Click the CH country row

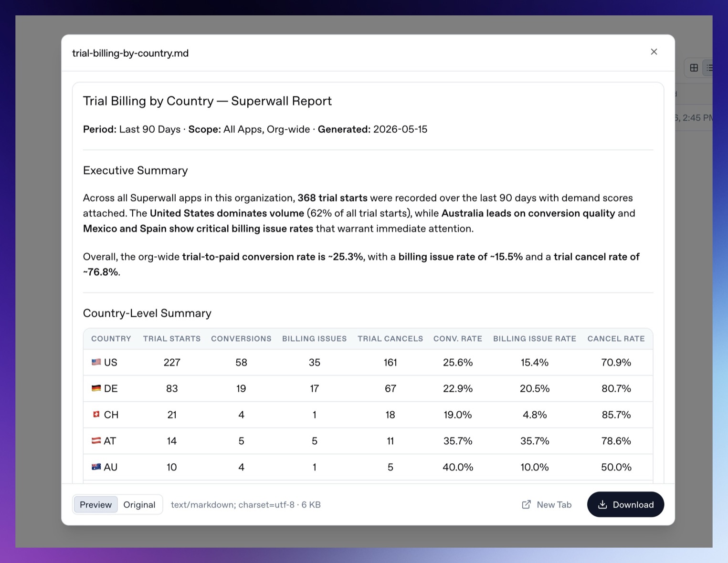coord(368,415)
